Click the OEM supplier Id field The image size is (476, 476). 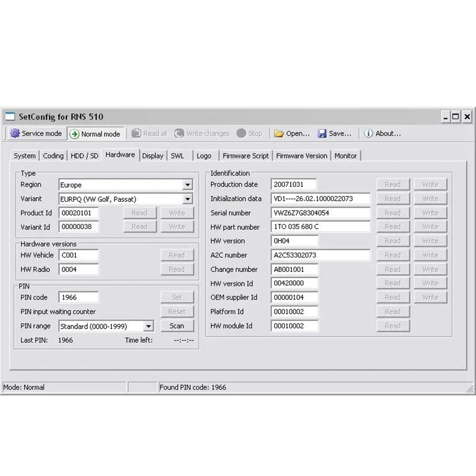(x=294, y=297)
